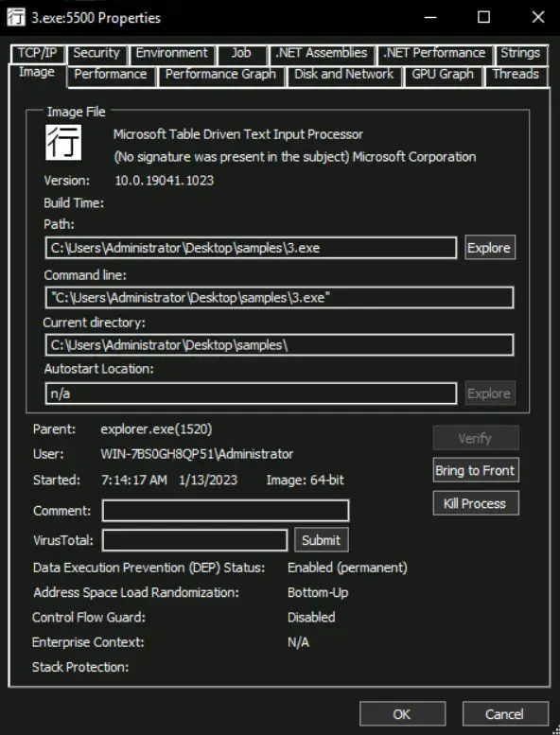Click the Current directory field

(279, 345)
